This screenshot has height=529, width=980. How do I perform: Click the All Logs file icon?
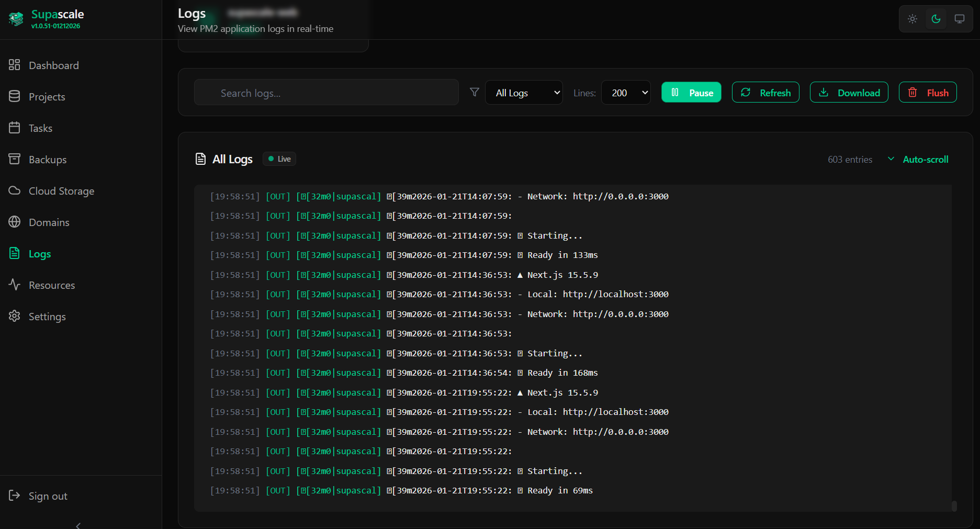(200, 159)
